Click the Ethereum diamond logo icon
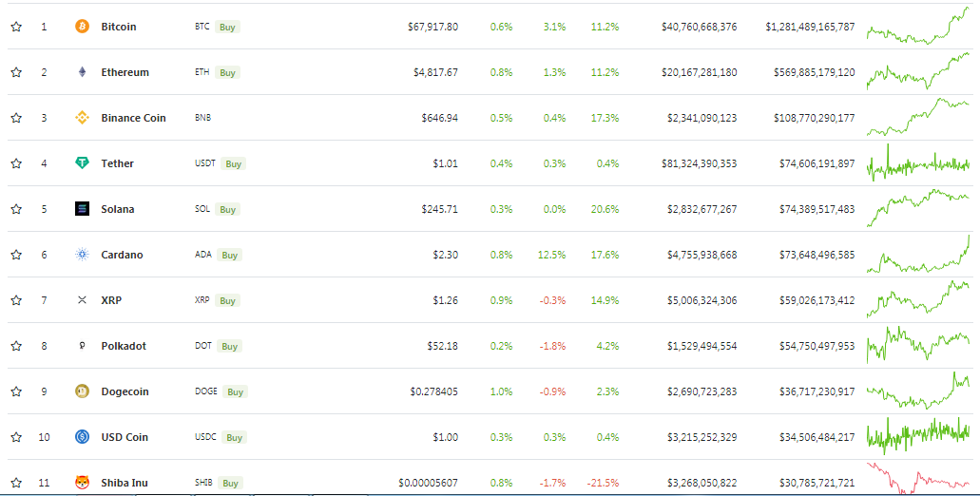The image size is (980, 496). [82, 72]
